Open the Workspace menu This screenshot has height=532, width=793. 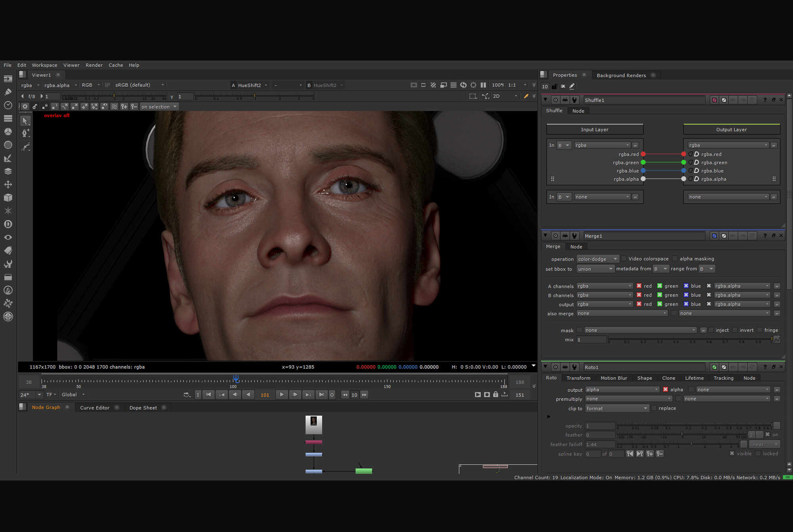point(44,65)
